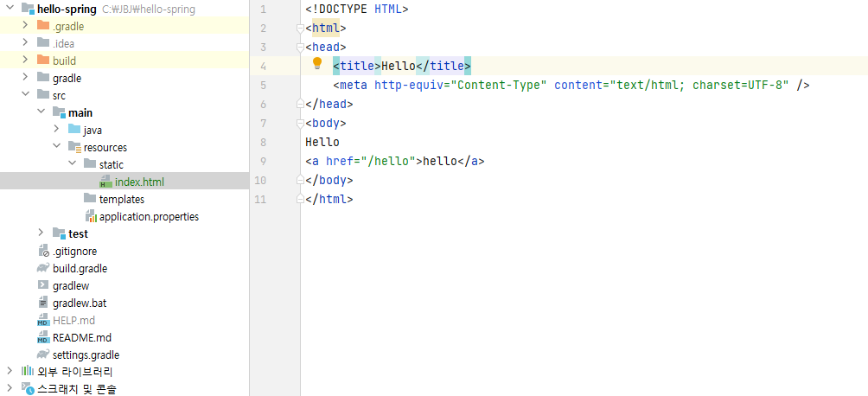Expand the .idea folder
The width and height of the screenshot is (868, 396).
(x=25, y=42)
